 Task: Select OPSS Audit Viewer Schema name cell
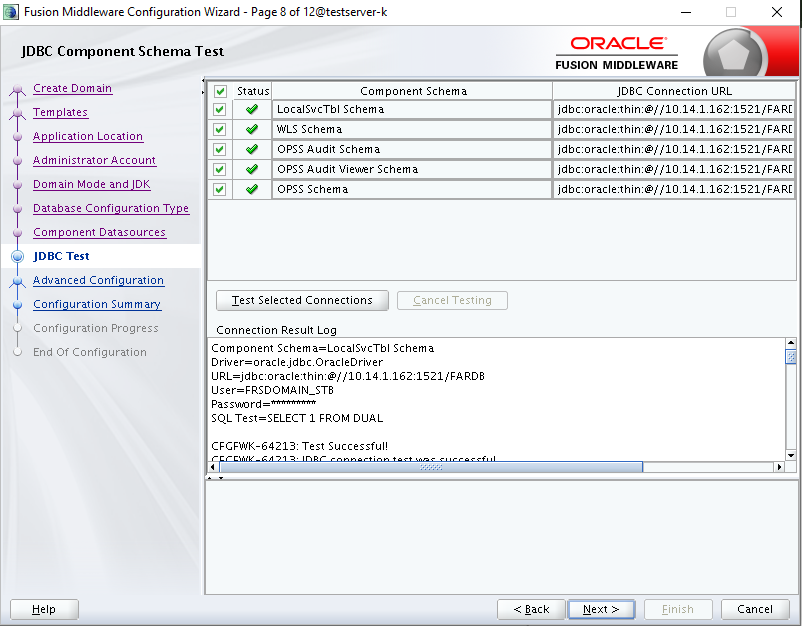click(x=412, y=169)
